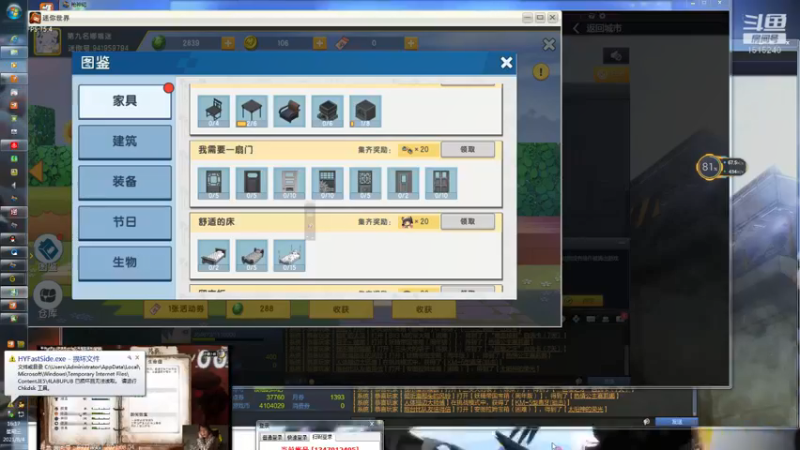Select the stove item showing 0/6
Image resolution: width=800 pixels, height=450 pixels.
pyautogui.click(x=327, y=111)
